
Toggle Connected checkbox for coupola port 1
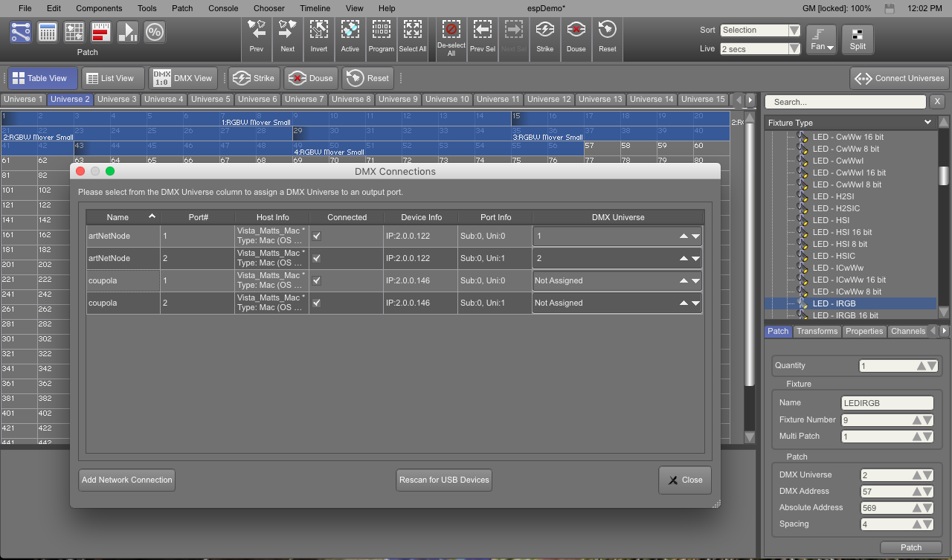pyautogui.click(x=317, y=281)
